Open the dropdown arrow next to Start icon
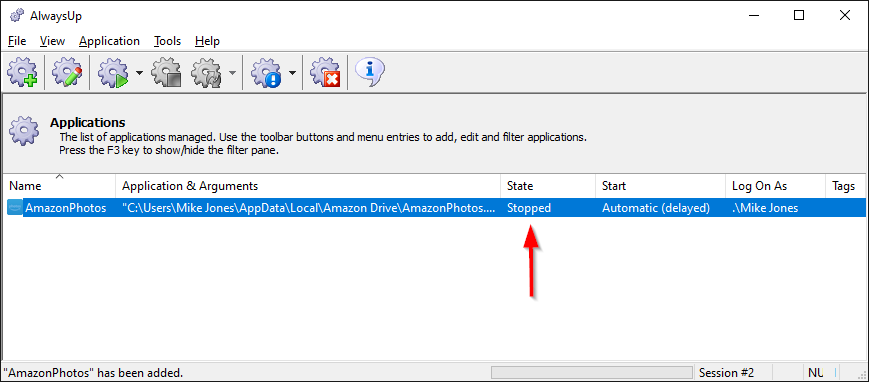The image size is (869, 382). coord(139,73)
